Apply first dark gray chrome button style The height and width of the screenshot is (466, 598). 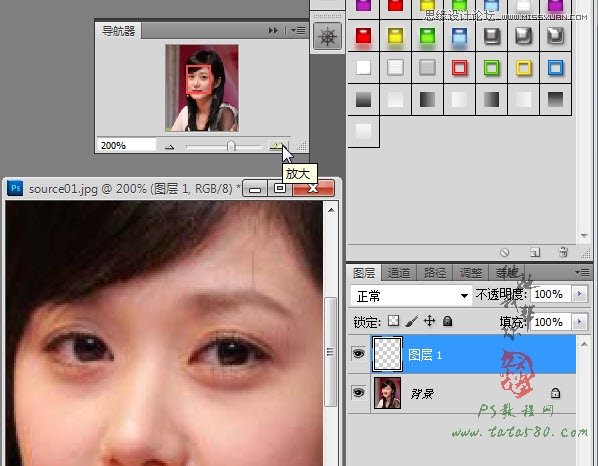[492, 36]
